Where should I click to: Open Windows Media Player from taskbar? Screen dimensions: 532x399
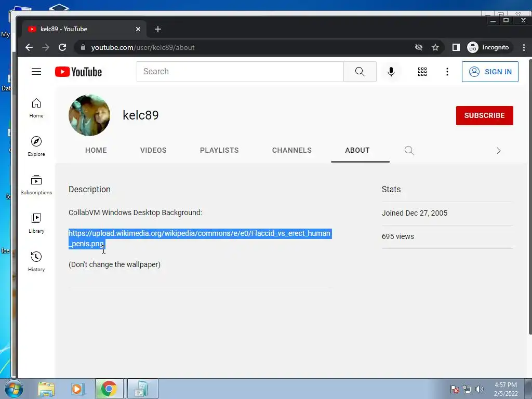point(77,389)
